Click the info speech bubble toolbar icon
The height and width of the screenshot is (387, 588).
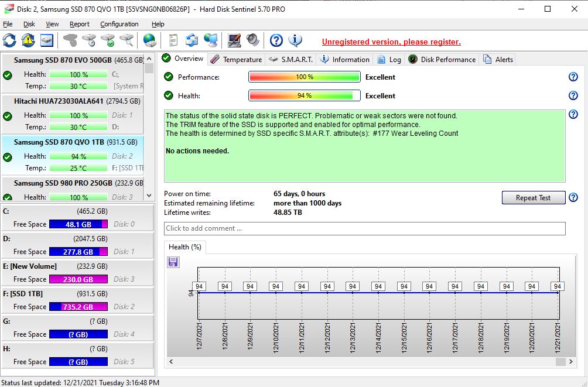click(x=295, y=40)
